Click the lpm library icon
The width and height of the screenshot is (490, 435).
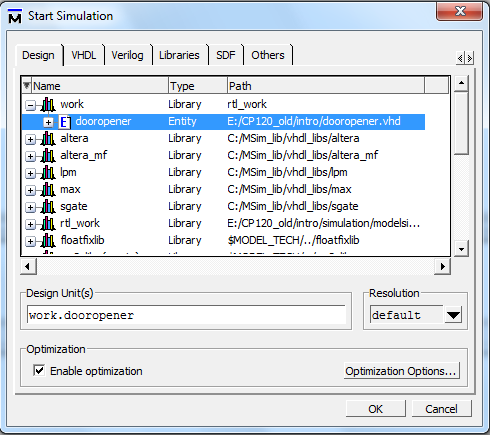click(48, 173)
